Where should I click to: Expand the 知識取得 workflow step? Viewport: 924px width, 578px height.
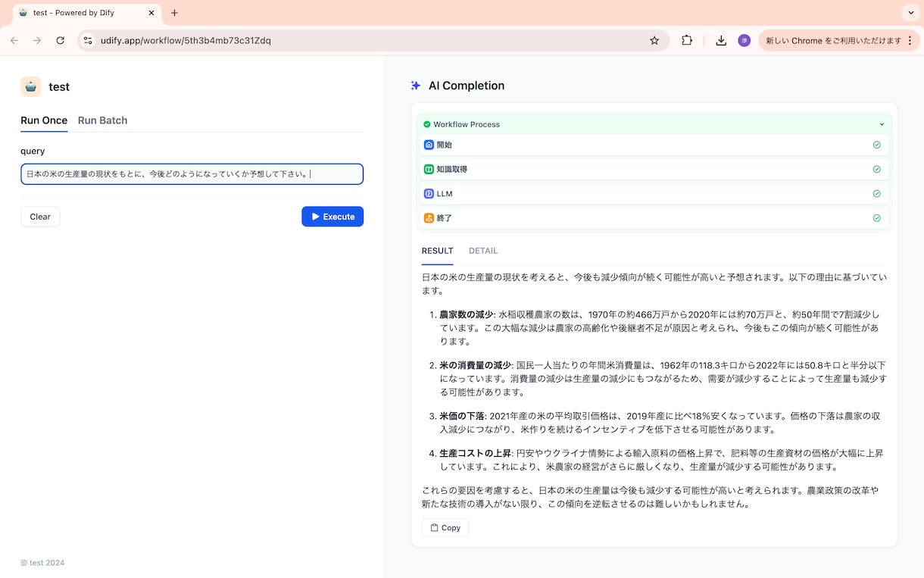click(654, 169)
